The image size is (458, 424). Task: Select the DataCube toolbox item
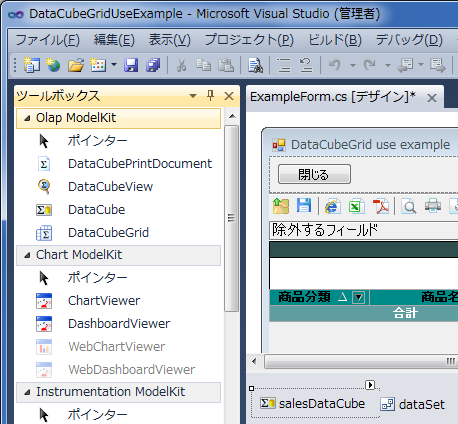click(118, 210)
